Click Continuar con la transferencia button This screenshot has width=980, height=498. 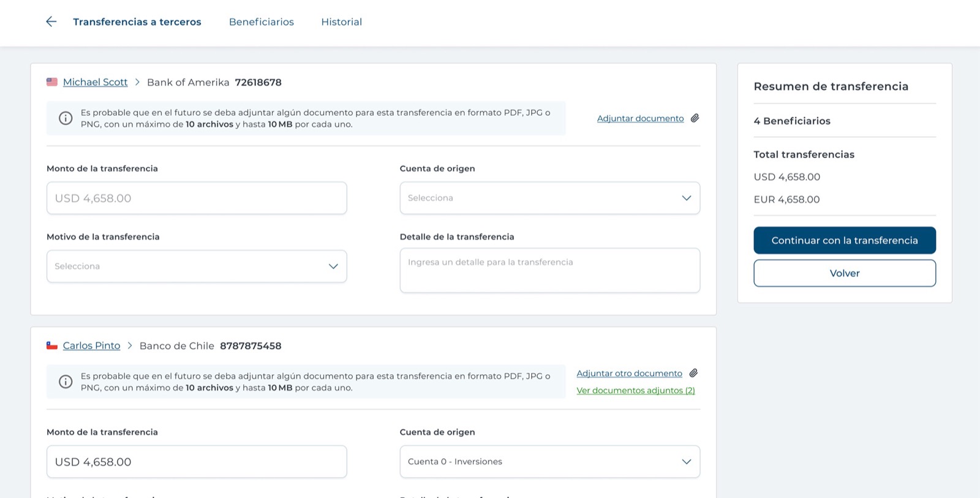[845, 240]
